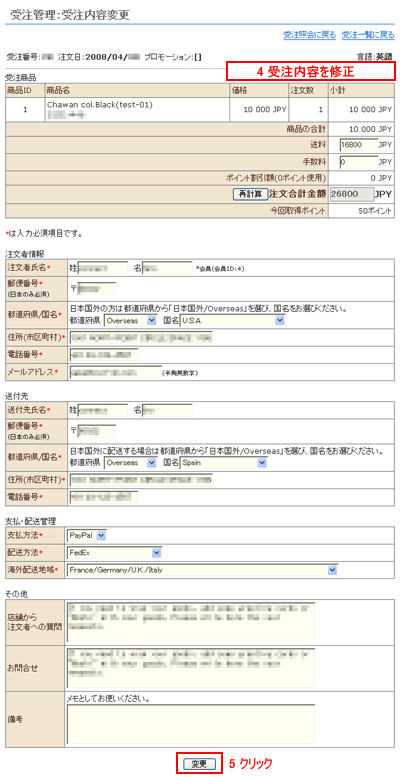Click the 再計算 recalculate button
This screenshot has height=777, width=400.
[250, 194]
